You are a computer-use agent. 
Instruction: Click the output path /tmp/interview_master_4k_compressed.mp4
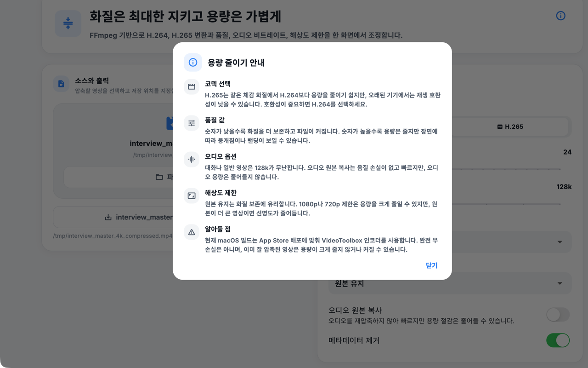113,236
